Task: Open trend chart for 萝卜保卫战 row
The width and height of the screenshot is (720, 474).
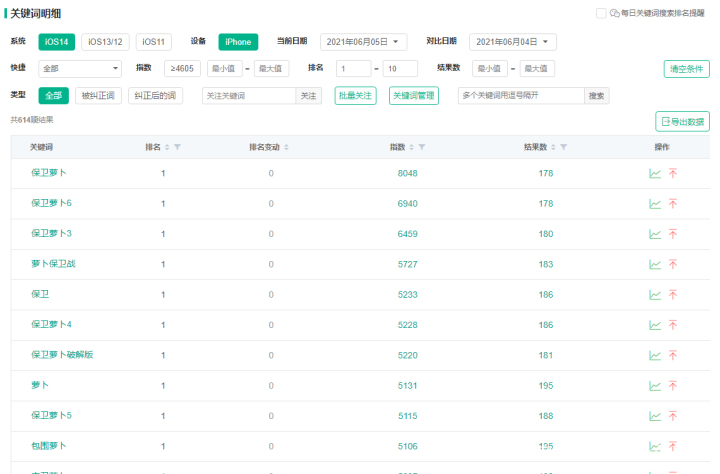Action: [x=655, y=265]
